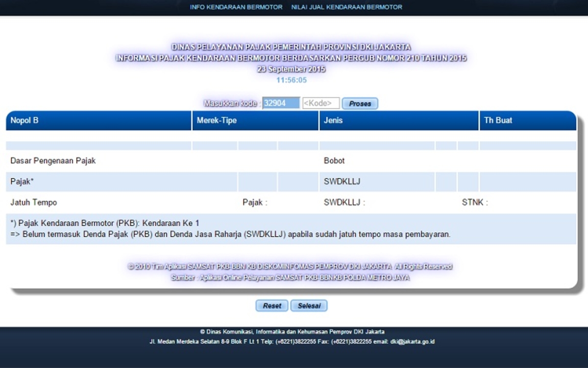Click the Pajak* row label
This screenshot has height=368, width=588.
[22, 182]
